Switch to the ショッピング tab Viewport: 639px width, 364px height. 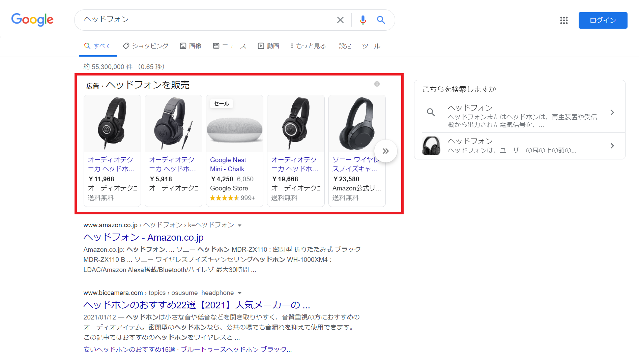click(146, 46)
